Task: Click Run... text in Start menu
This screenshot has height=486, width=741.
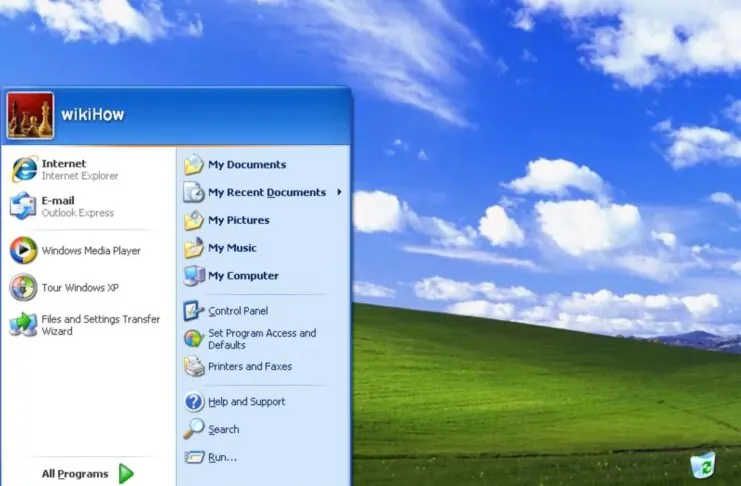Action: (223, 457)
